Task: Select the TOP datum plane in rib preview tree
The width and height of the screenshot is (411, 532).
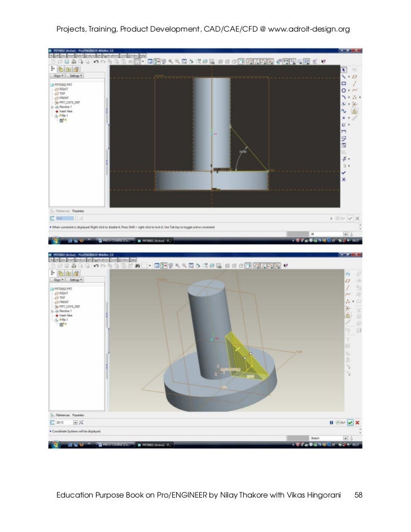Action: coord(60,297)
